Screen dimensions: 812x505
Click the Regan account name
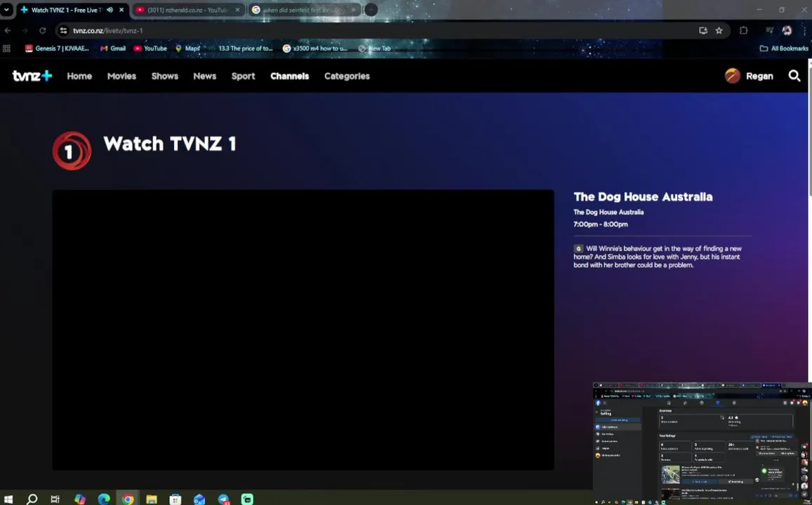pyautogui.click(x=759, y=76)
